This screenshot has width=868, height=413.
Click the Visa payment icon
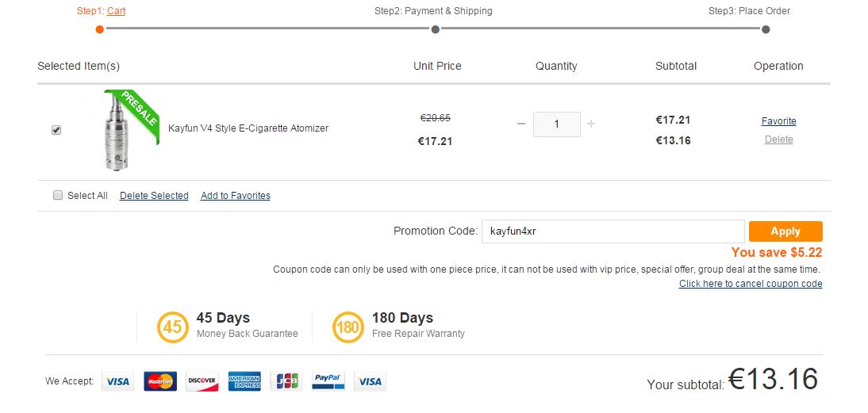117,381
